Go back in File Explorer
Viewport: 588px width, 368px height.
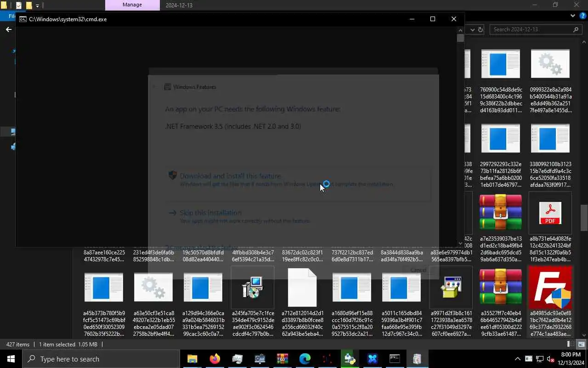(x=8, y=29)
